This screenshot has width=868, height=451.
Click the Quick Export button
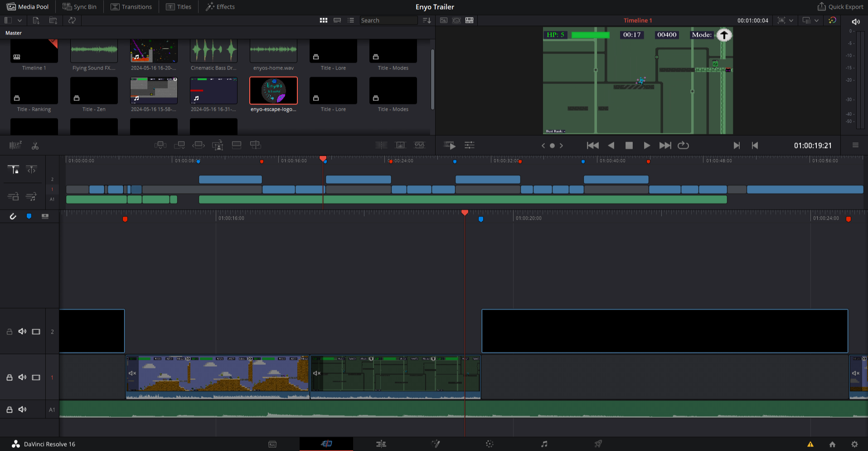840,7
